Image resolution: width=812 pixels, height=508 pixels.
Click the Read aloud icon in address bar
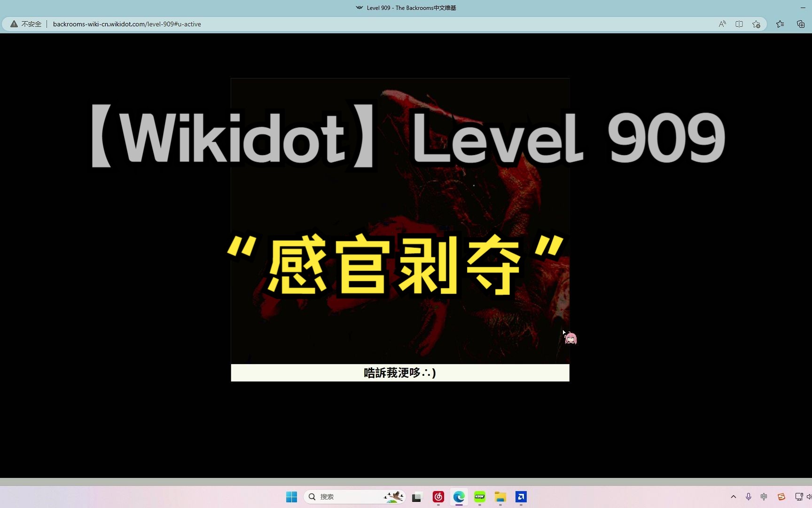722,24
